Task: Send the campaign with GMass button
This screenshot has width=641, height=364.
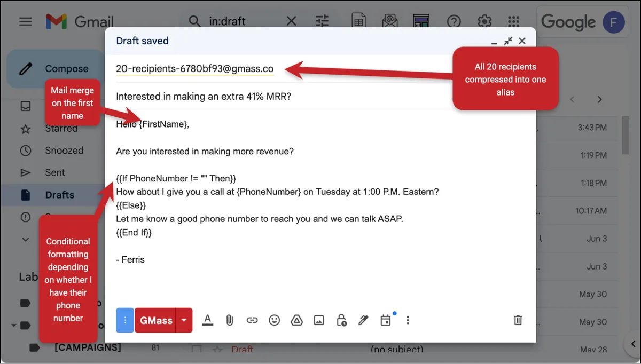Action: tap(155, 320)
